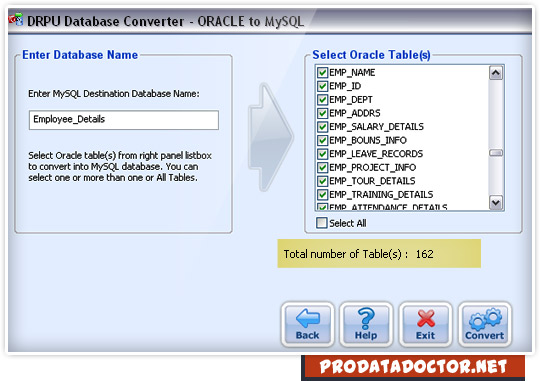Select the EMP_DEPT table name text

pyautogui.click(x=351, y=100)
